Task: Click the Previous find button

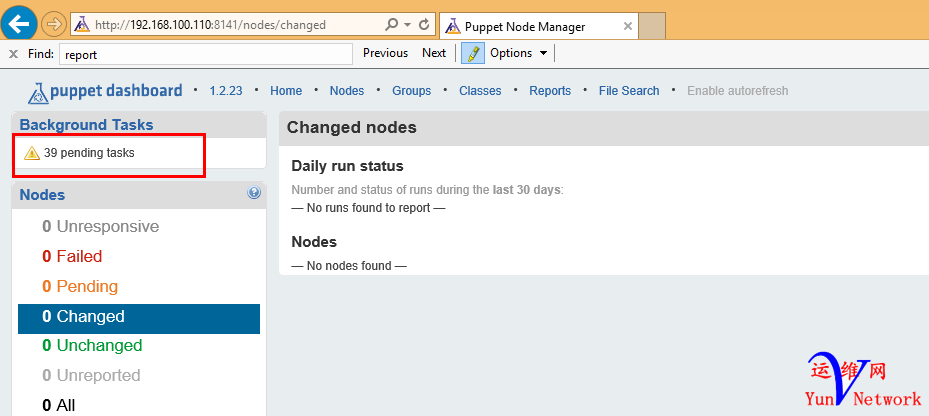Action: 385,53
